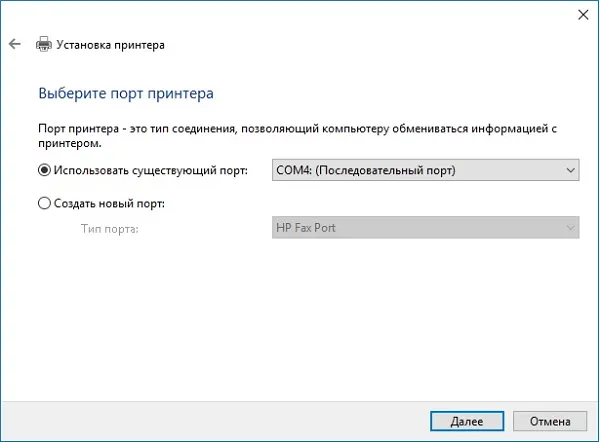Go back using the left arrow icon

[15, 44]
